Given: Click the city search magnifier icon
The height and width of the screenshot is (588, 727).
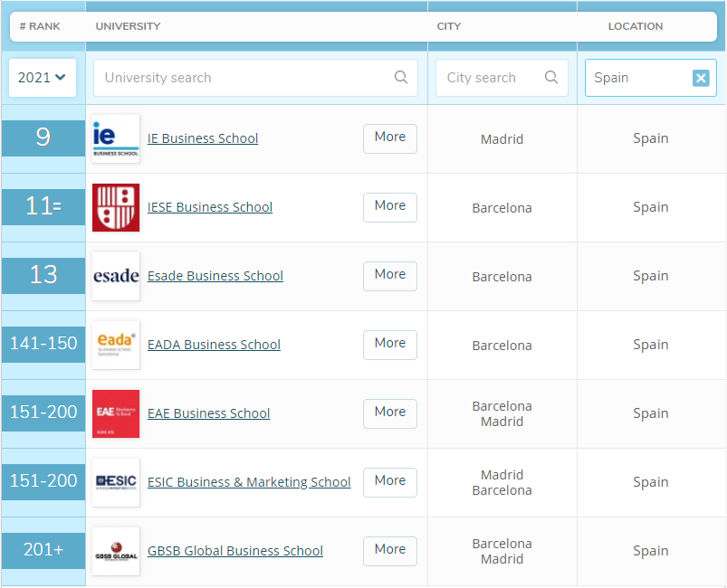Looking at the screenshot, I should pyautogui.click(x=551, y=78).
